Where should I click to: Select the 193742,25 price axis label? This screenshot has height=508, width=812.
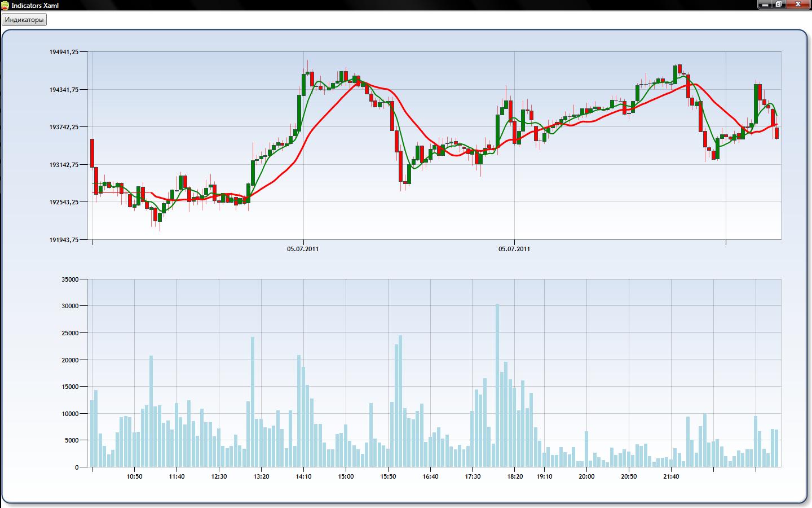[x=64, y=127]
